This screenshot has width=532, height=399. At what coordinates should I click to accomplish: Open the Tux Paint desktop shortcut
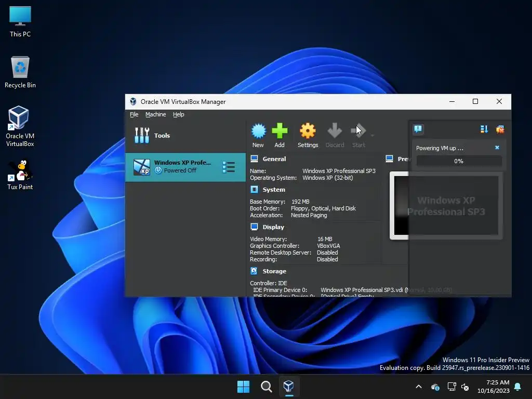[x=20, y=175]
